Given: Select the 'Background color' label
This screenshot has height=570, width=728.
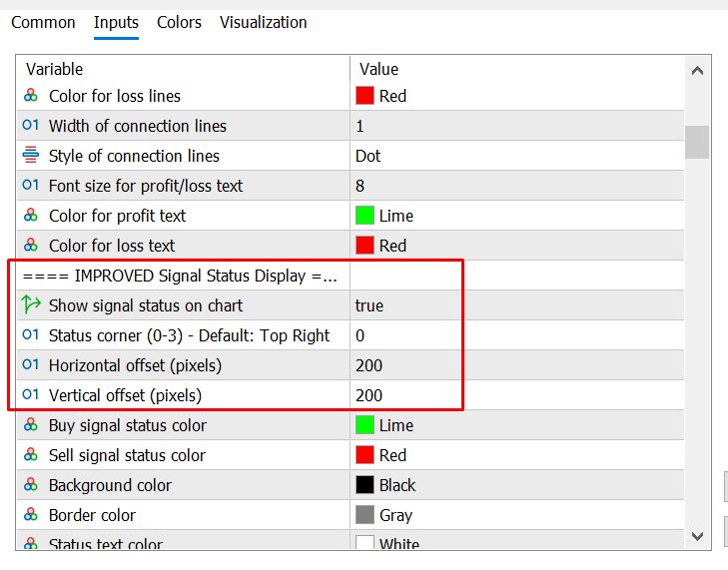Looking at the screenshot, I should click(110, 485).
